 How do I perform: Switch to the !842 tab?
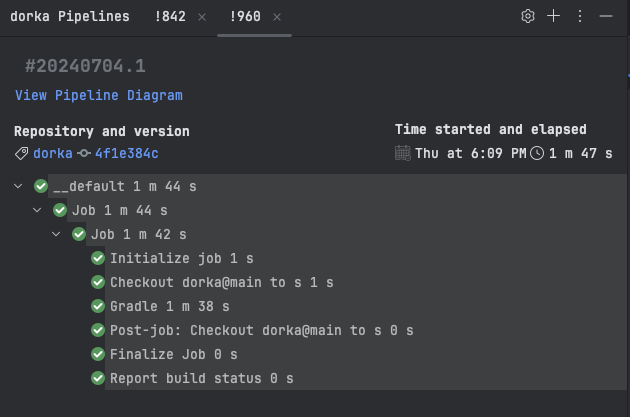pos(170,17)
